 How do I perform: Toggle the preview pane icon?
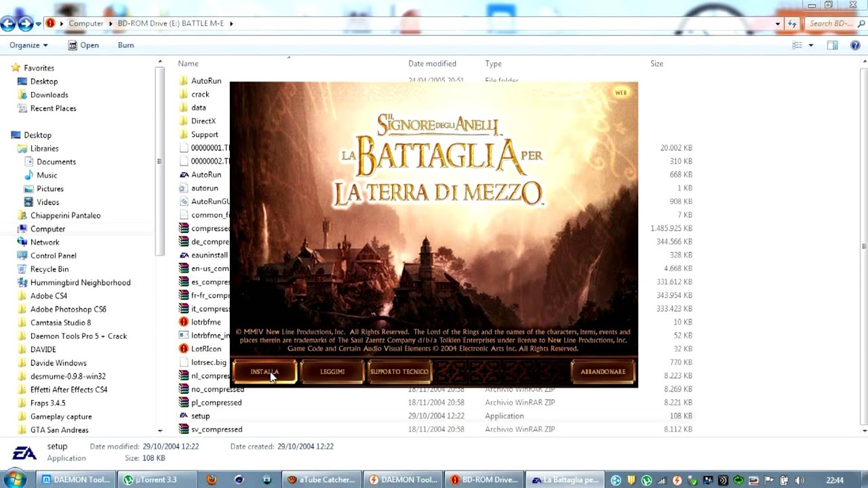coord(833,45)
